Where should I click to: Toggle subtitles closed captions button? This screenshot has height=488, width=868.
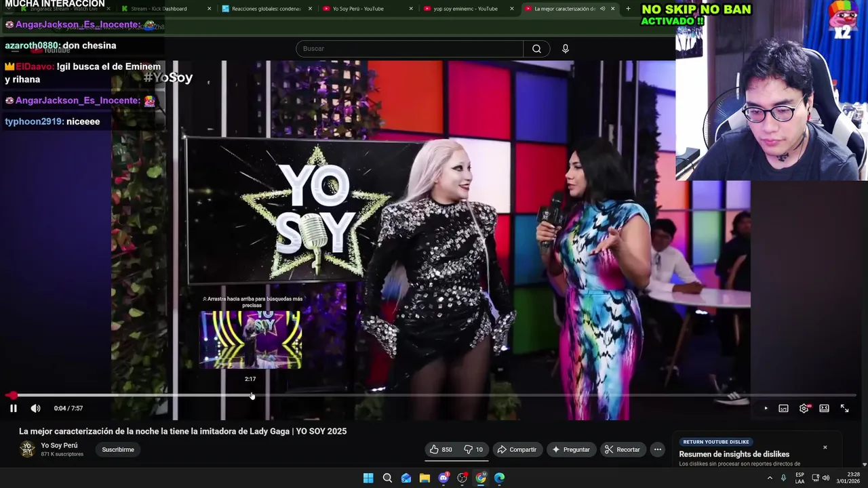[783, 408]
